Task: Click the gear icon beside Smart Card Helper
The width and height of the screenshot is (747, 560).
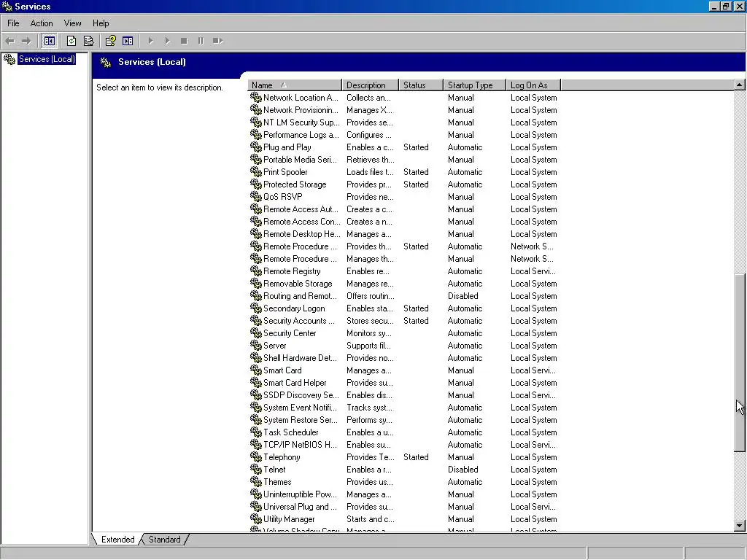Action: tap(256, 382)
